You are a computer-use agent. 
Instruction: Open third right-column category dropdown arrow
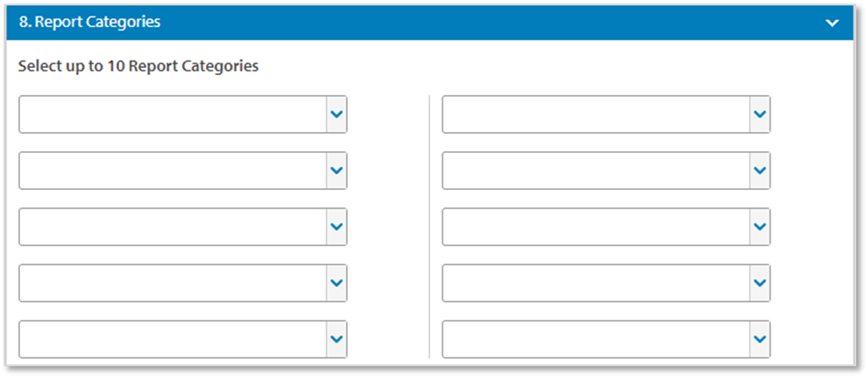click(x=760, y=226)
